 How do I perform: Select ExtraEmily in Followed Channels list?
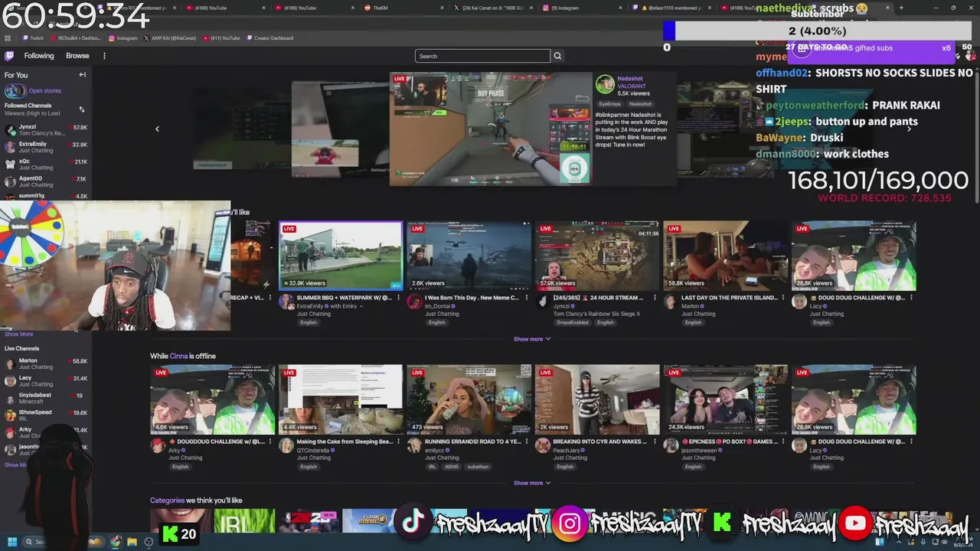(46, 146)
